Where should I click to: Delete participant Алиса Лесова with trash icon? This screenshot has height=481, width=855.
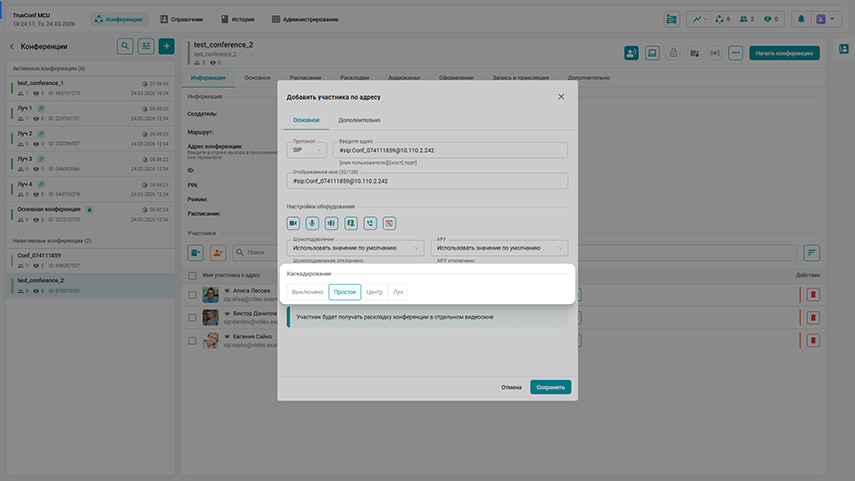click(812, 295)
